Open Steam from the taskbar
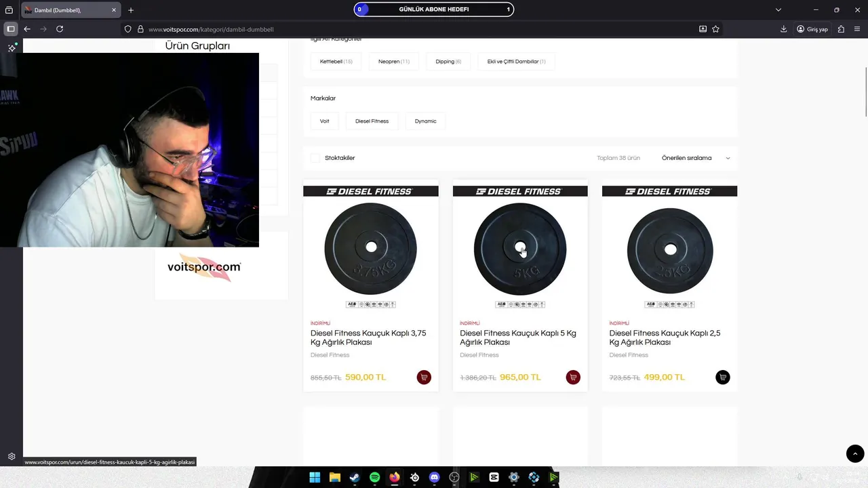868x488 pixels. [x=355, y=477]
